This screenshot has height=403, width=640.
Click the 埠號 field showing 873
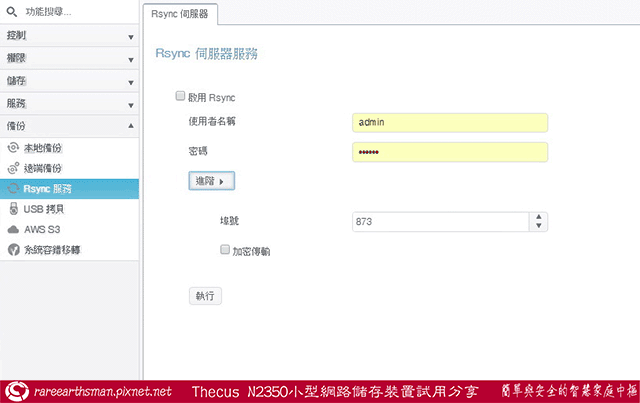(x=441, y=222)
